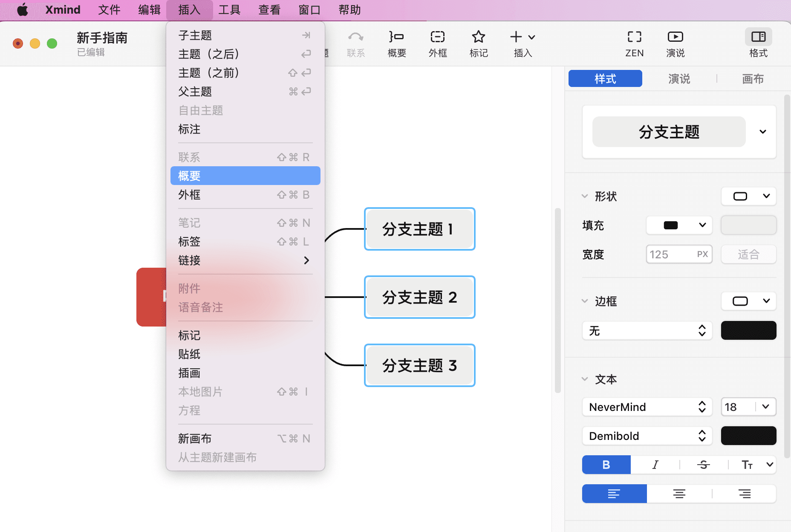The width and height of the screenshot is (791, 532).
Task: Toggle italic text formatting
Action: click(x=655, y=465)
